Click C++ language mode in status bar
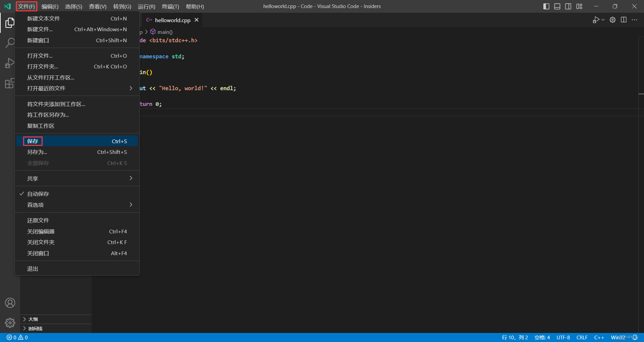Viewport: 644px width, 342px height. (599, 337)
